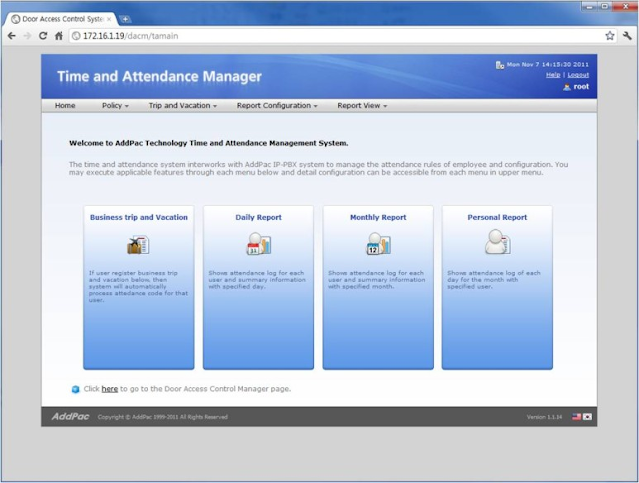Click the Copyright AddPac 1999-2011 footer text
This screenshot has width=639, height=483.
point(163,417)
